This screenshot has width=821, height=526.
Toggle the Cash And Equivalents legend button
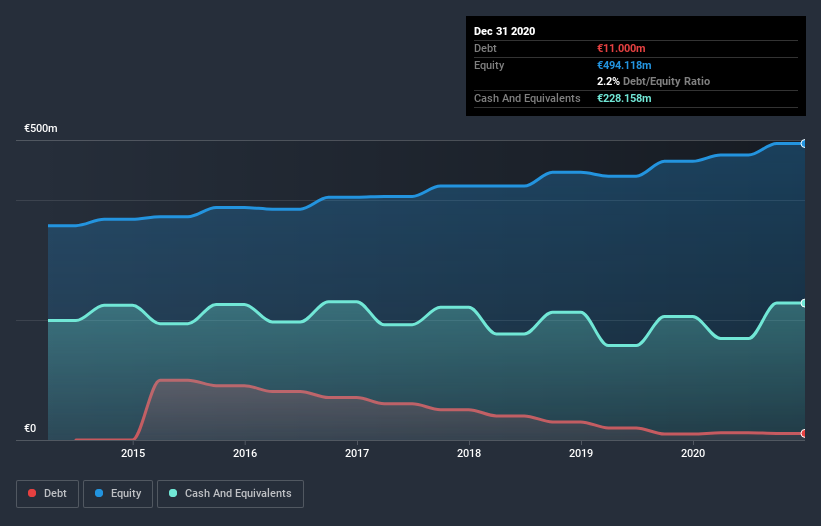point(230,494)
